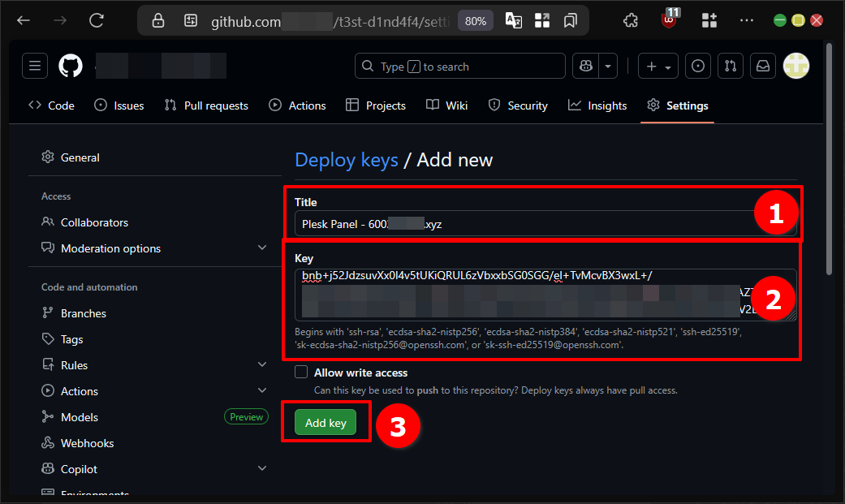Click the green Add key button
Image resolution: width=845 pixels, height=504 pixels.
[325, 423]
